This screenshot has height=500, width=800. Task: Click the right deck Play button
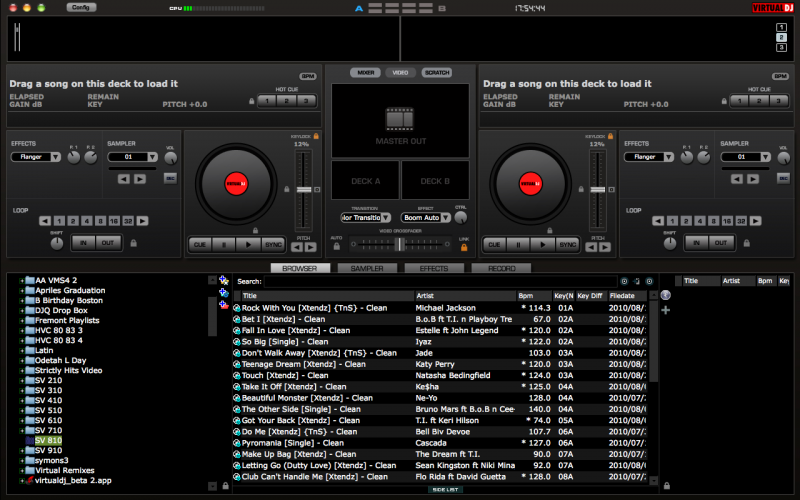pos(542,245)
